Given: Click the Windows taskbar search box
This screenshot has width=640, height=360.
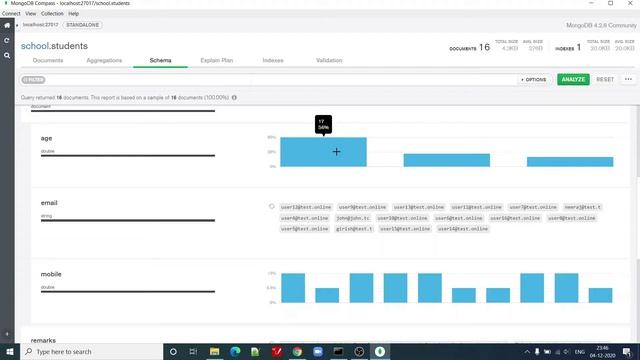Looking at the screenshot, I should click(91, 351).
